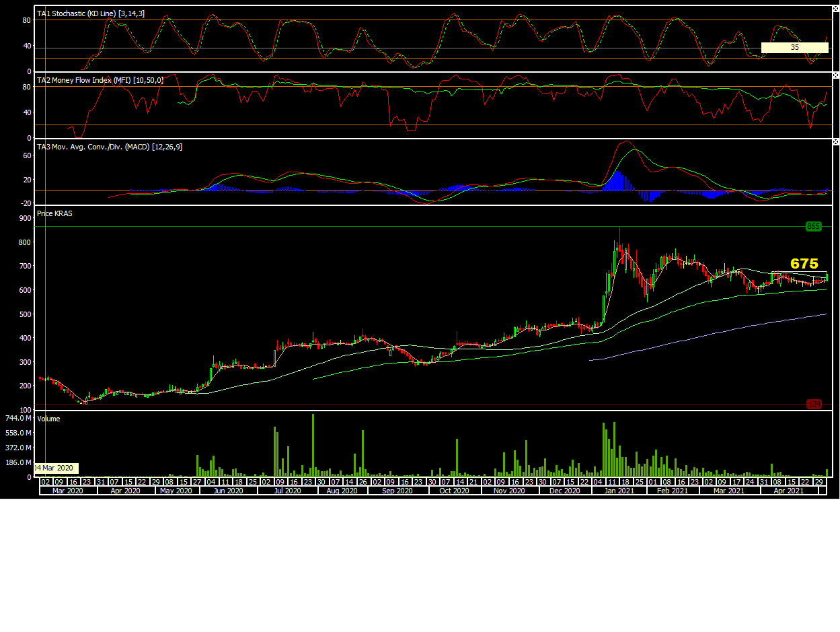The width and height of the screenshot is (840, 632).
Task: Select Nov 2020 on the month axis
Action: coord(509,491)
